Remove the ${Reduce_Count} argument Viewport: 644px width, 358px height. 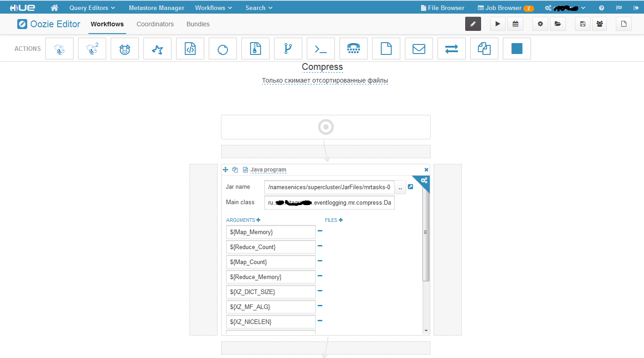tap(320, 246)
